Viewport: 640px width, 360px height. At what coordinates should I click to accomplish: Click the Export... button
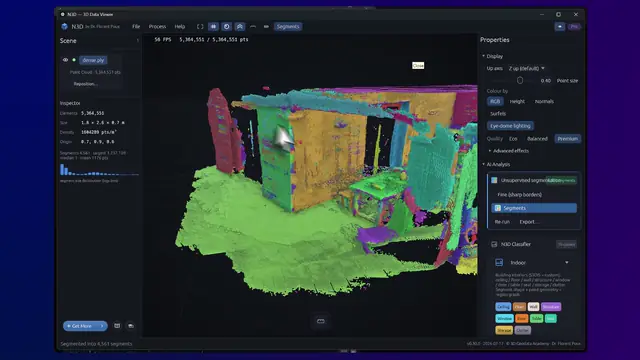pyautogui.click(x=529, y=222)
